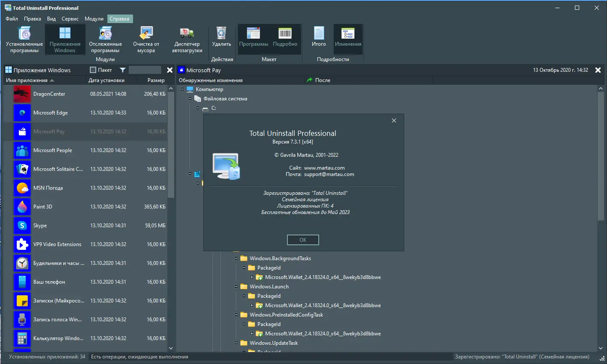Close the Microsoft Pay changes panel

(598, 70)
